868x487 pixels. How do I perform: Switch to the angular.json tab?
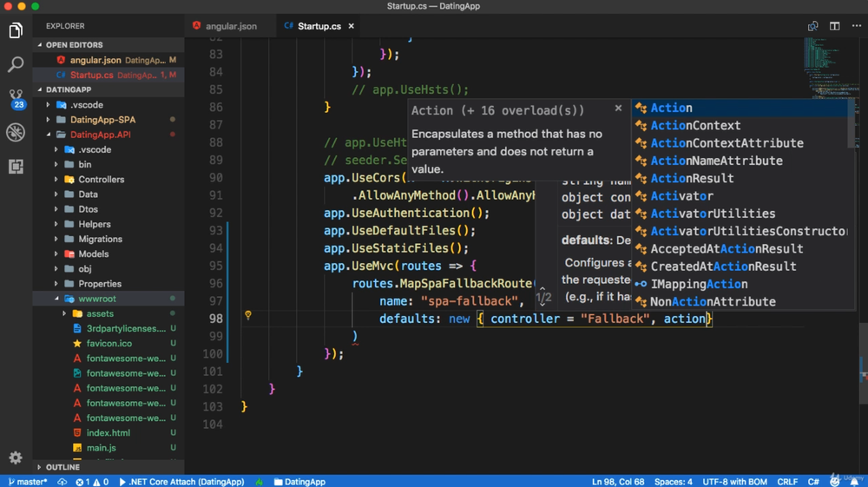(x=230, y=26)
